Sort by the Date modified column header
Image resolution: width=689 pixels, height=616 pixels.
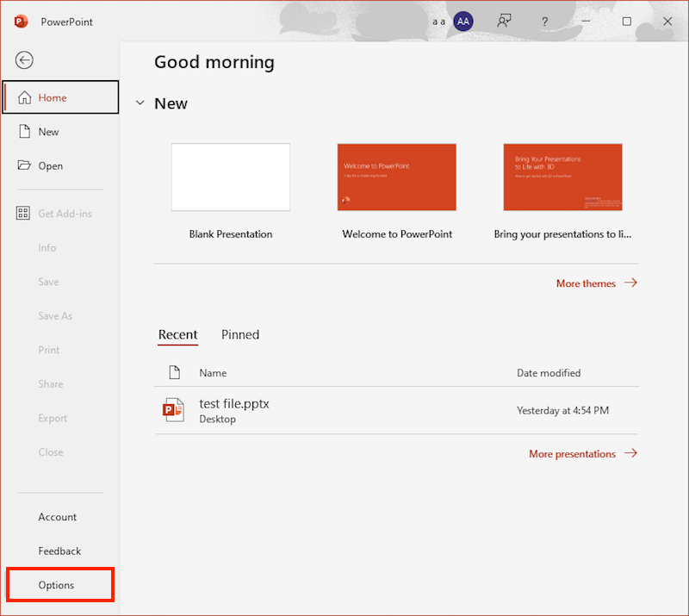(x=549, y=373)
